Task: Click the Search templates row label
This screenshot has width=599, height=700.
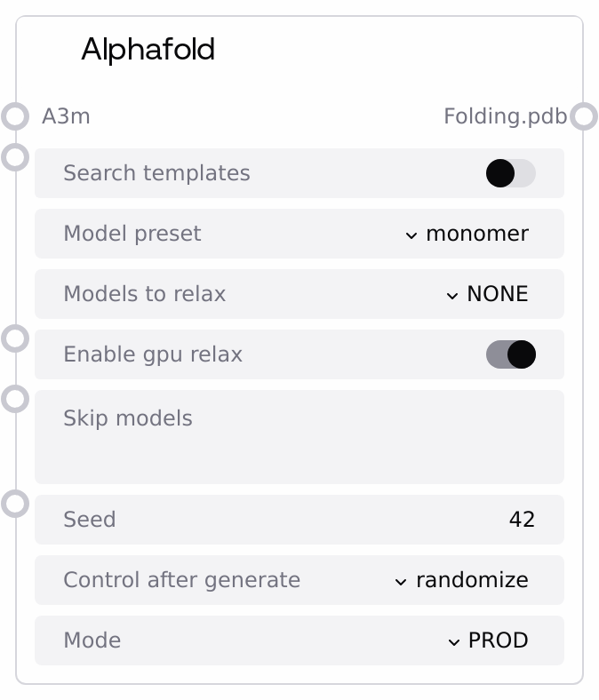Action: pyautogui.click(x=156, y=173)
